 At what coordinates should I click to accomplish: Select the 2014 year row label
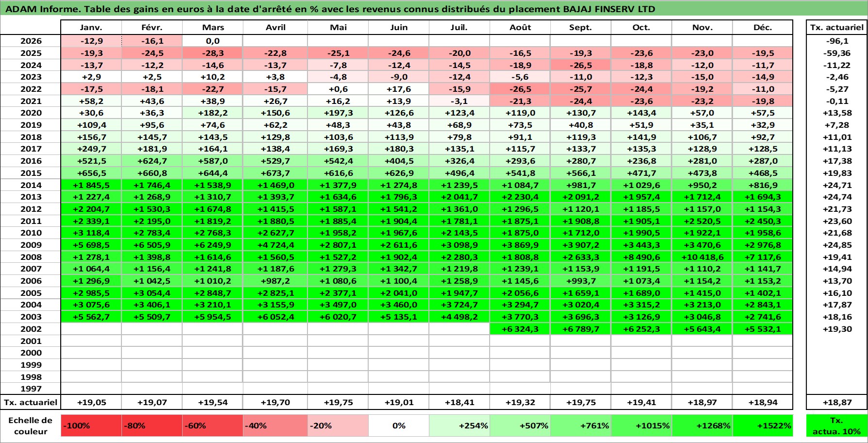(x=31, y=185)
